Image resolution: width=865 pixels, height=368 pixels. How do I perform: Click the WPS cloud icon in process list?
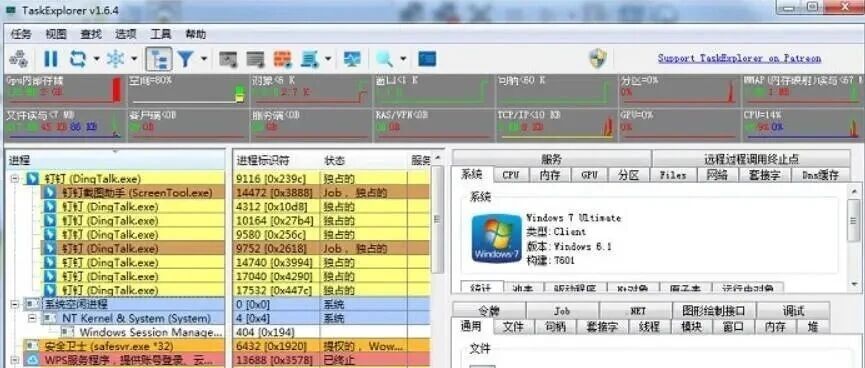pyautogui.click(x=33, y=360)
